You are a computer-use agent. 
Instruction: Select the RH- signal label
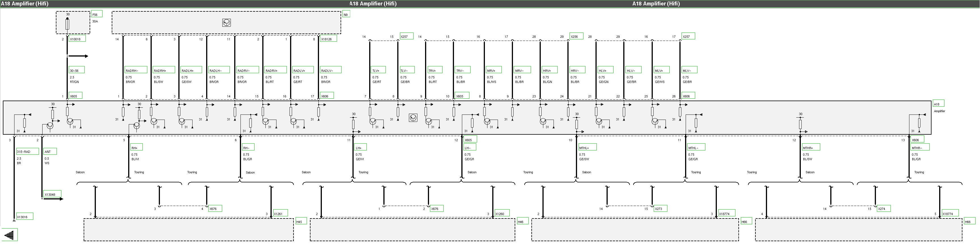(x=248, y=147)
